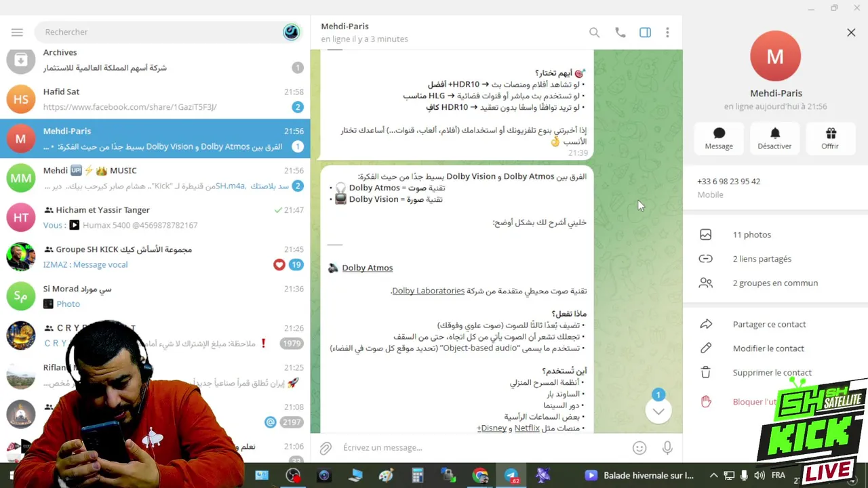868x488 pixels.
Task: Click the round account icon in the search bar
Action: coord(291,32)
